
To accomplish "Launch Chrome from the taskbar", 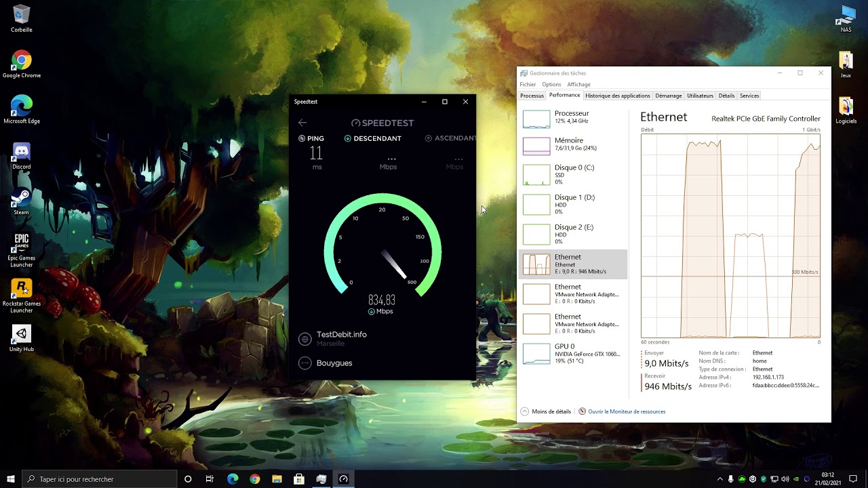I will [x=255, y=479].
